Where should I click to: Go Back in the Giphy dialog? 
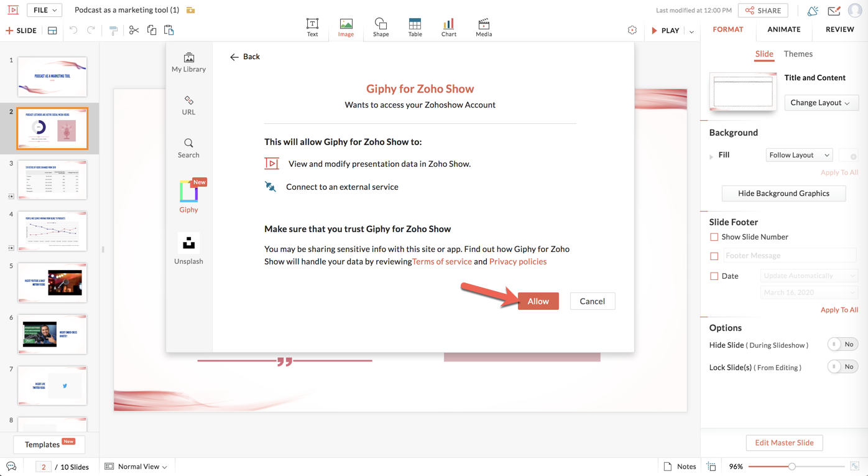(245, 57)
